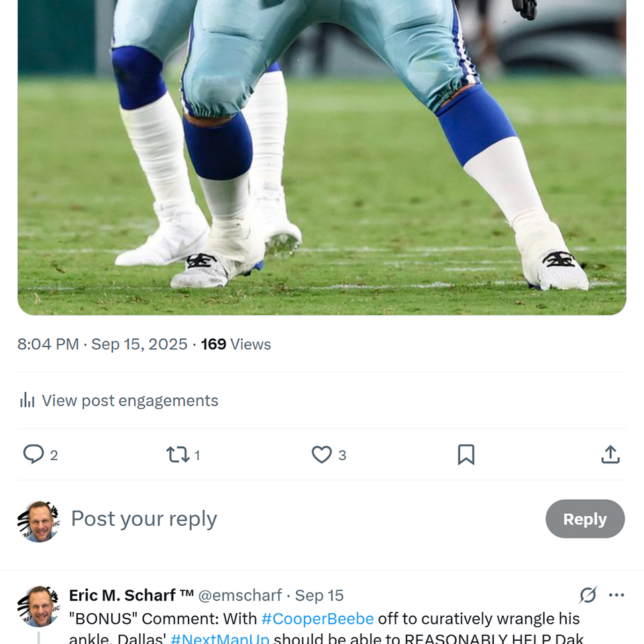Click the analytics bar chart icon

28,400
